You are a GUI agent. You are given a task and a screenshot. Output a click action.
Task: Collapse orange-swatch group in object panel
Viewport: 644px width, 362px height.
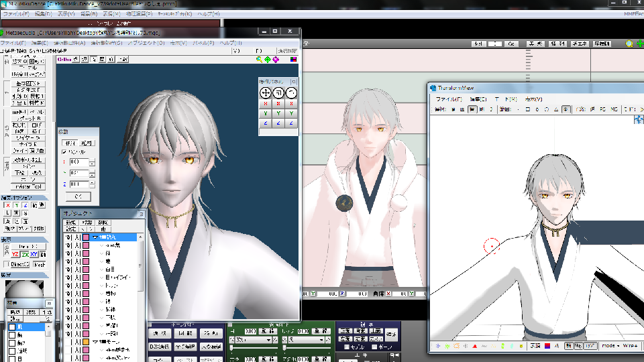coord(95,341)
